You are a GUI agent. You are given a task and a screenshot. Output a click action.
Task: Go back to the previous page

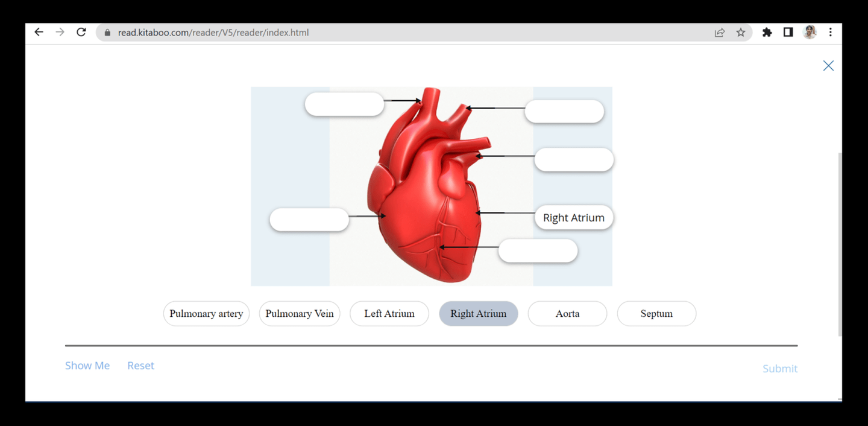pos(39,33)
